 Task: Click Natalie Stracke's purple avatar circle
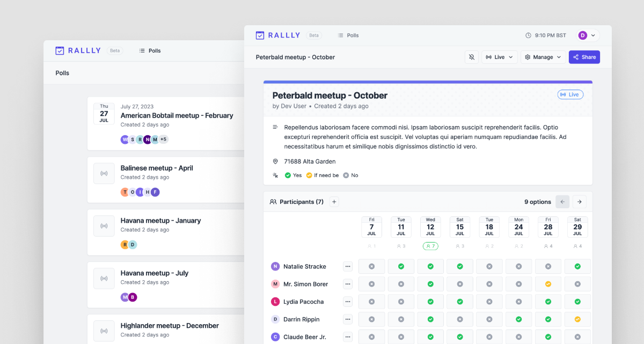[275, 266]
